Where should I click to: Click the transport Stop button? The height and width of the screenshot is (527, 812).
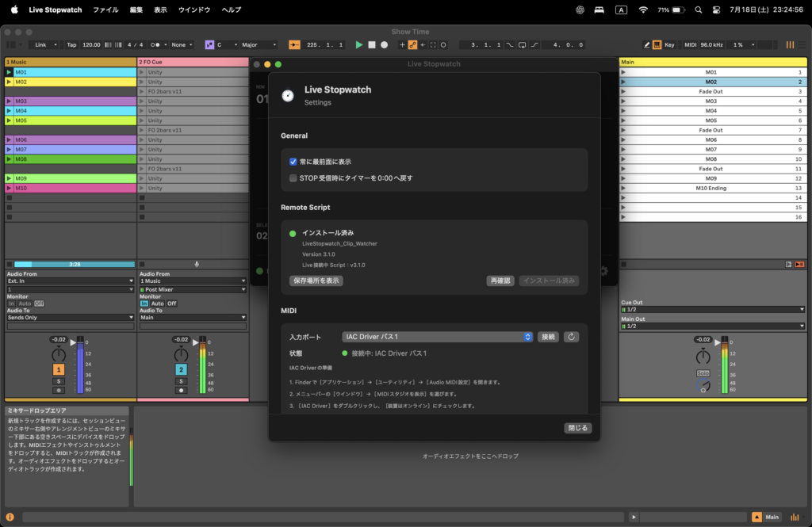(x=372, y=45)
